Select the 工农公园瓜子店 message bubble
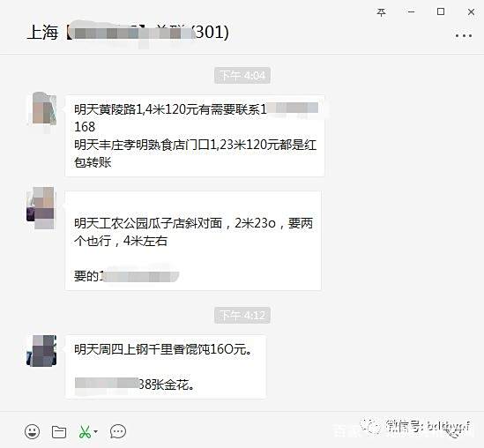The height and width of the screenshot is (448, 484). pos(193,241)
